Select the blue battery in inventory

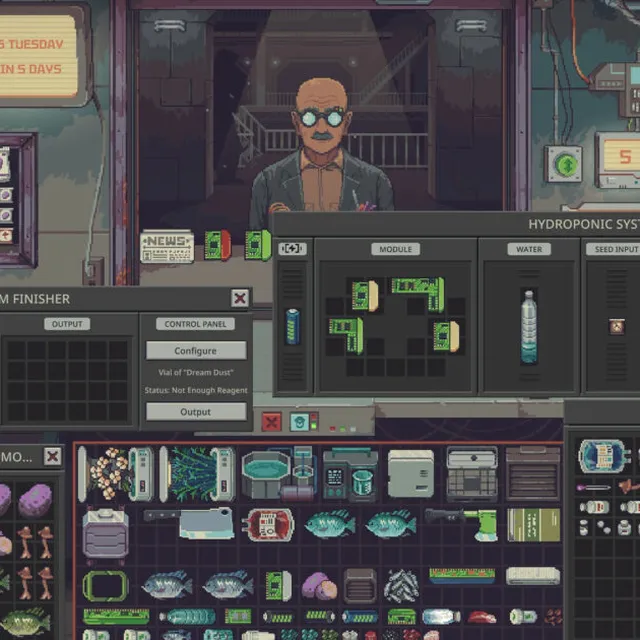coord(360,616)
